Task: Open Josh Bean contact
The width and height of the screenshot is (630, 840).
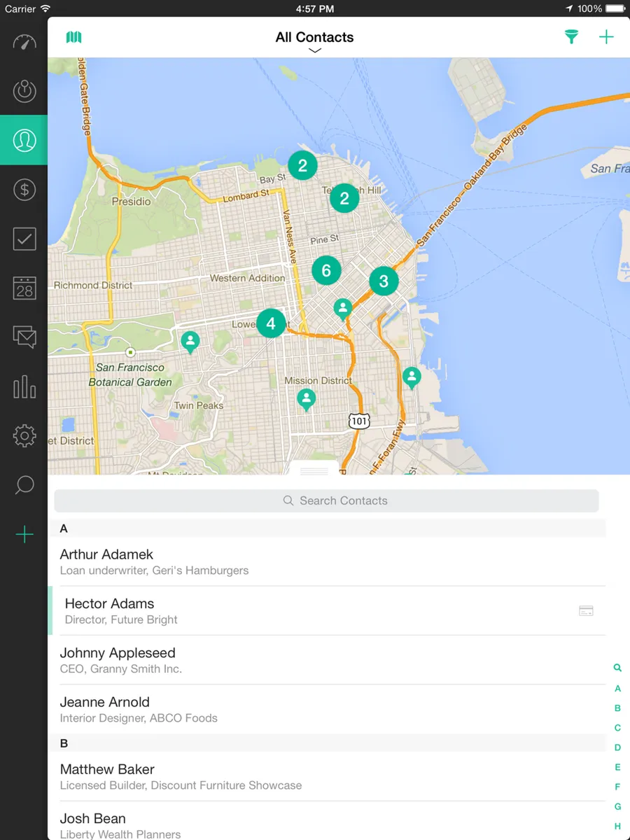Action: (x=327, y=822)
